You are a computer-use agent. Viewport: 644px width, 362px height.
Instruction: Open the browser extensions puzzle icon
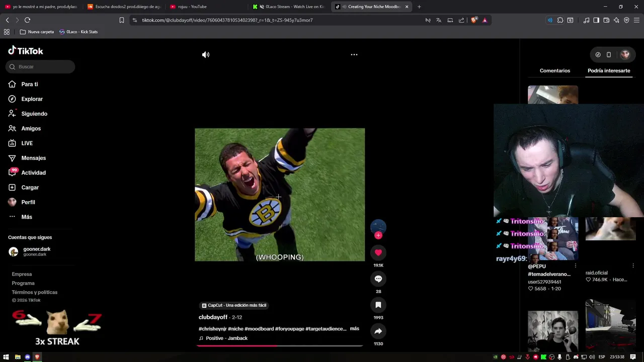pos(560,20)
